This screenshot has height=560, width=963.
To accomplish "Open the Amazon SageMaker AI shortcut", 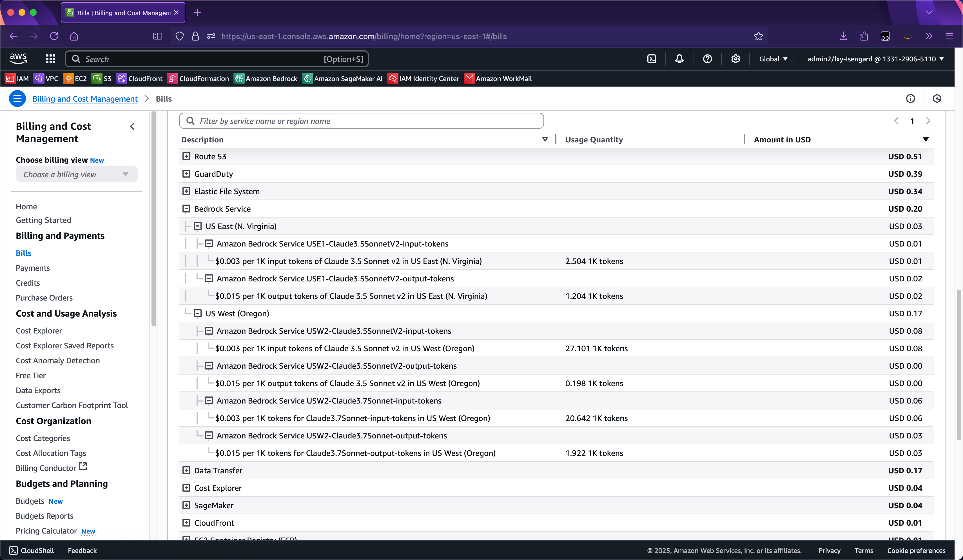I will pos(342,79).
